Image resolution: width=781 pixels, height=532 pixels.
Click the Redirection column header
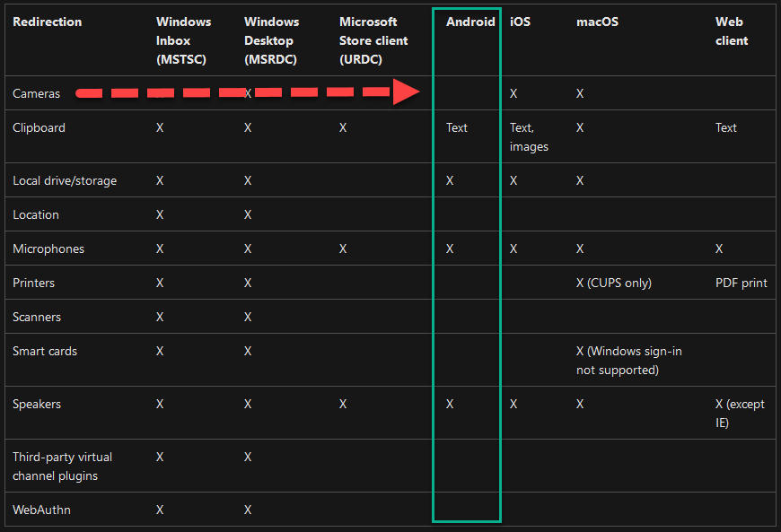click(x=48, y=22)
